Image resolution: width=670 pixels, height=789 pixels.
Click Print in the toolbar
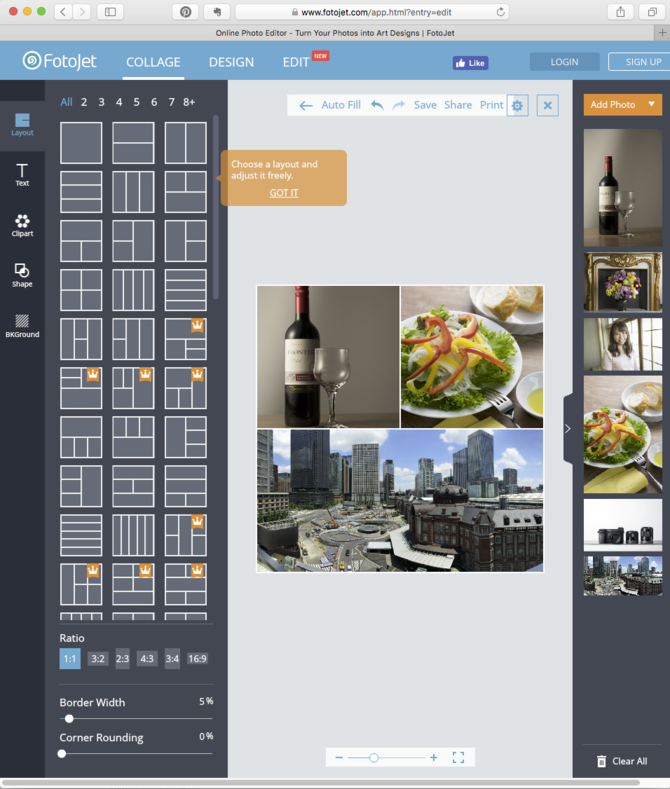pyautogui.click(x=491, y=105)
